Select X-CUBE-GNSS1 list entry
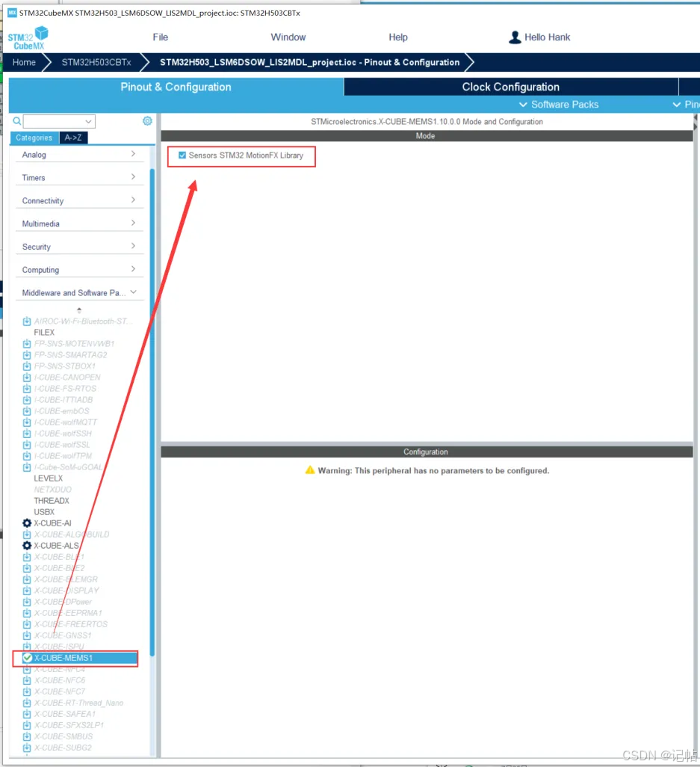Screen dimensions: 700x767 pos(63,636)
